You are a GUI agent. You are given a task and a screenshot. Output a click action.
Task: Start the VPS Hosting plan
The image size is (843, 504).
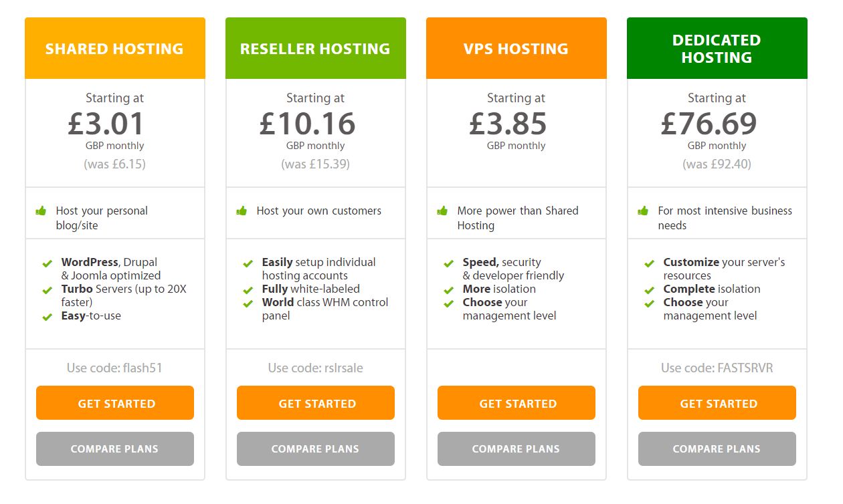[517, 403]
